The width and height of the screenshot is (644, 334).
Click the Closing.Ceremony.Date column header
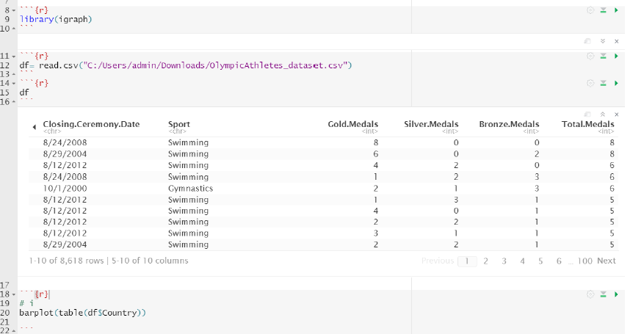coord(91,124)
